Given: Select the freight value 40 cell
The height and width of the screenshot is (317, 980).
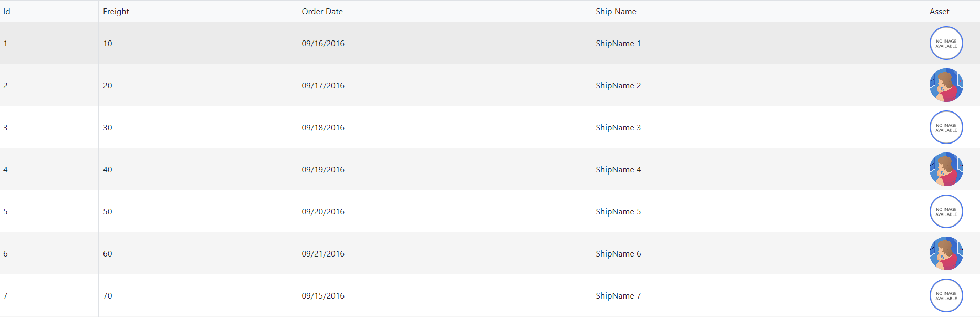Looking at the screenshot, I should 108,169.
